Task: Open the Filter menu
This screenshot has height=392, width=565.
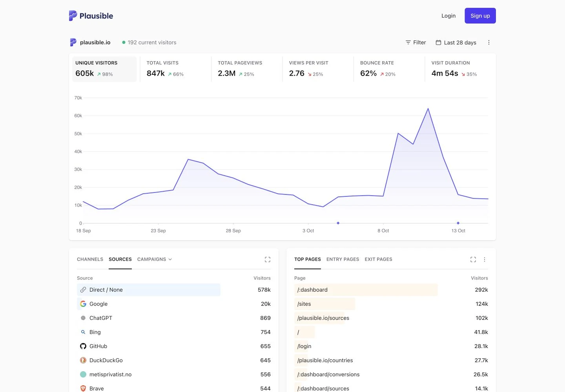Action: point(416,42)
